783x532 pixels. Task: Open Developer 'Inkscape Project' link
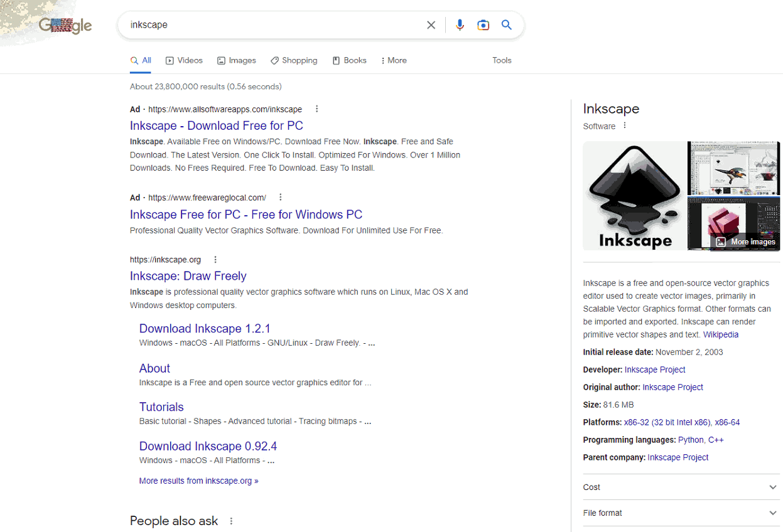tap(655, 370)
